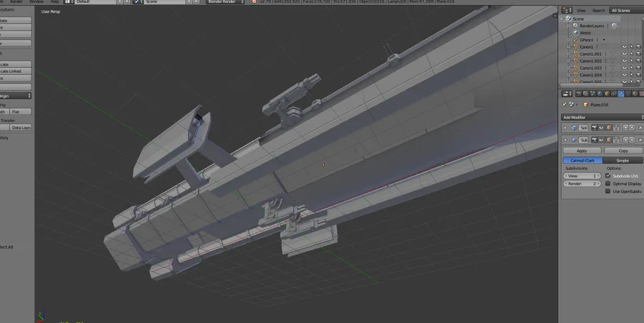Toggle selectability arrow for Canon1.002
644x323 pixels.
coord(632,61)
